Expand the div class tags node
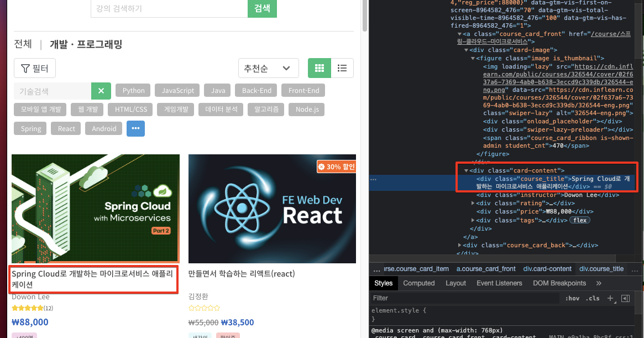This screenshot has width=644, height=338. click(473, 220)
